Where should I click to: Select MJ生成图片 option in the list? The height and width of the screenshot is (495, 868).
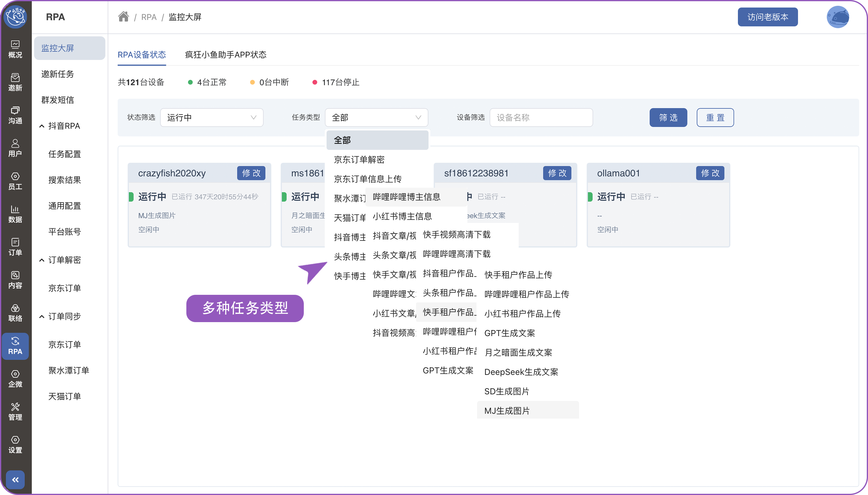coord(507,411)
